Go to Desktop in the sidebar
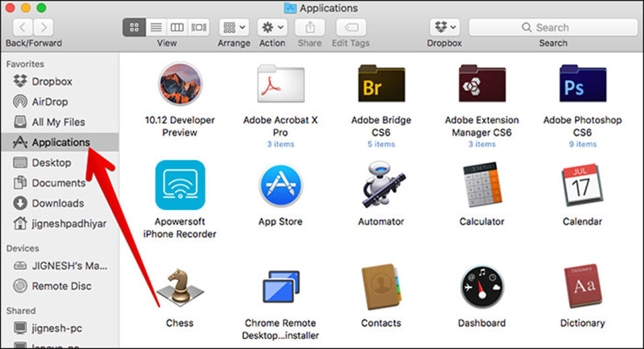The width and height of the screenshot is (644, 349). 60,163
